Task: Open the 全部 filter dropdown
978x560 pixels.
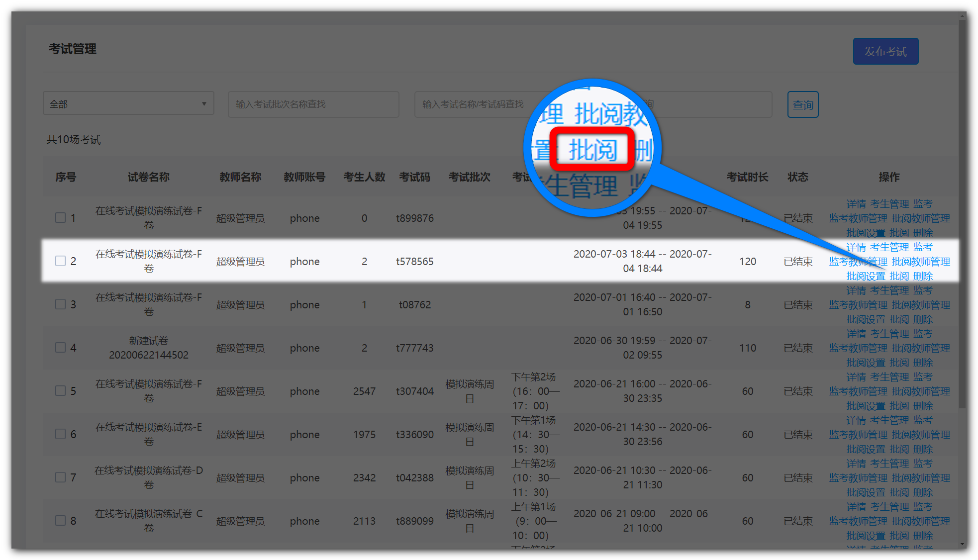Action: pos(128,103)
